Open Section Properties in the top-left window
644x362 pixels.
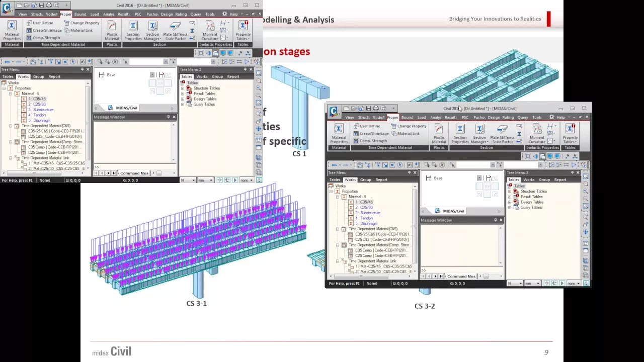pyautogui.click(x=133, y=30)
